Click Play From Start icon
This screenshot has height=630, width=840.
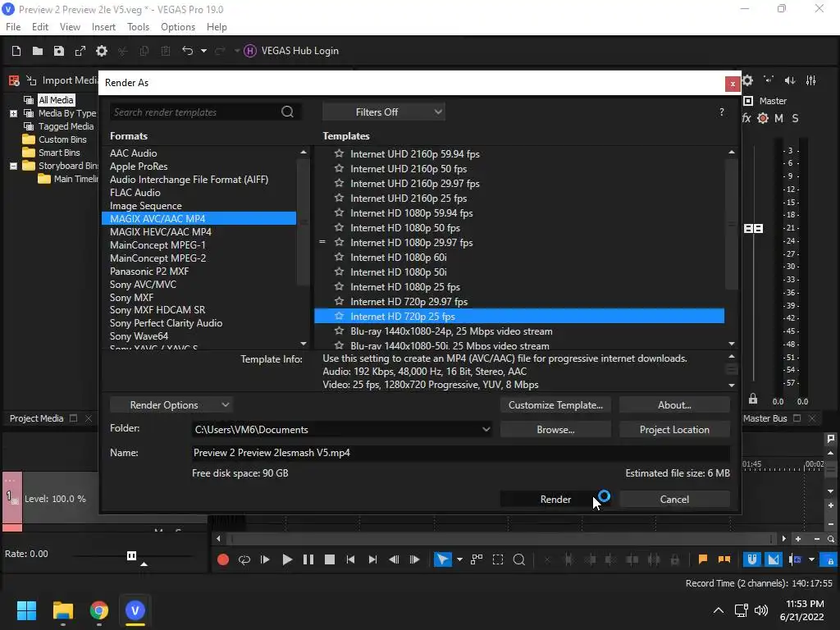click(265, 559)
